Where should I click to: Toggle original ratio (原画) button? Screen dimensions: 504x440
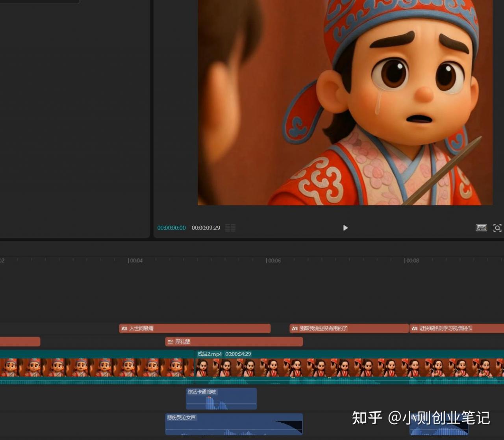(481, 228)
